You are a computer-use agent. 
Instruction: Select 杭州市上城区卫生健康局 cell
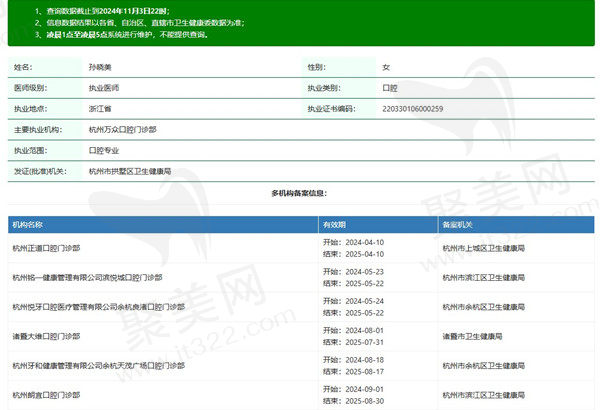[484, 248]
